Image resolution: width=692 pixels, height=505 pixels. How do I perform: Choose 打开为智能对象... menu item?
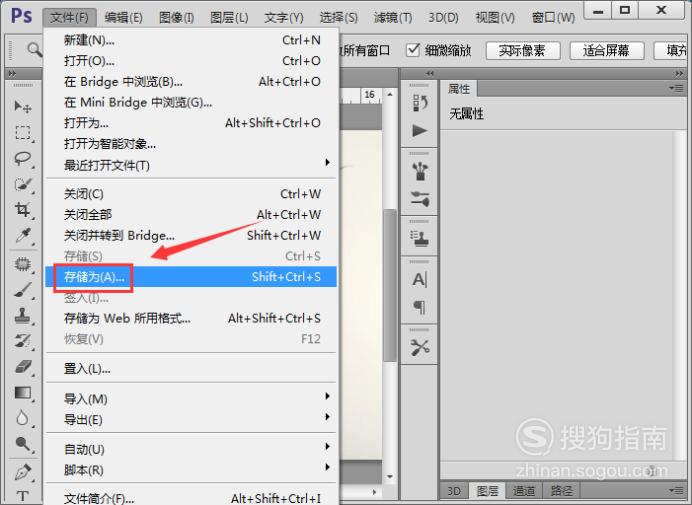(x=191, y=143)
